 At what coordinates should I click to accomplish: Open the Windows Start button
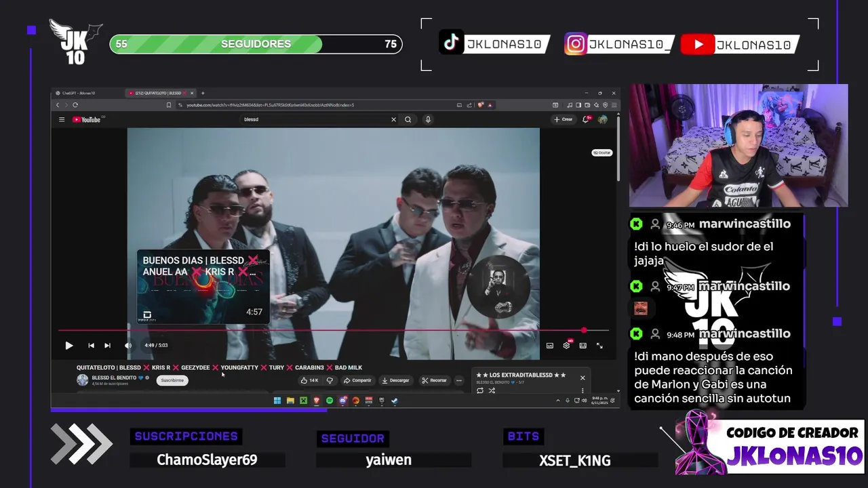277,401
